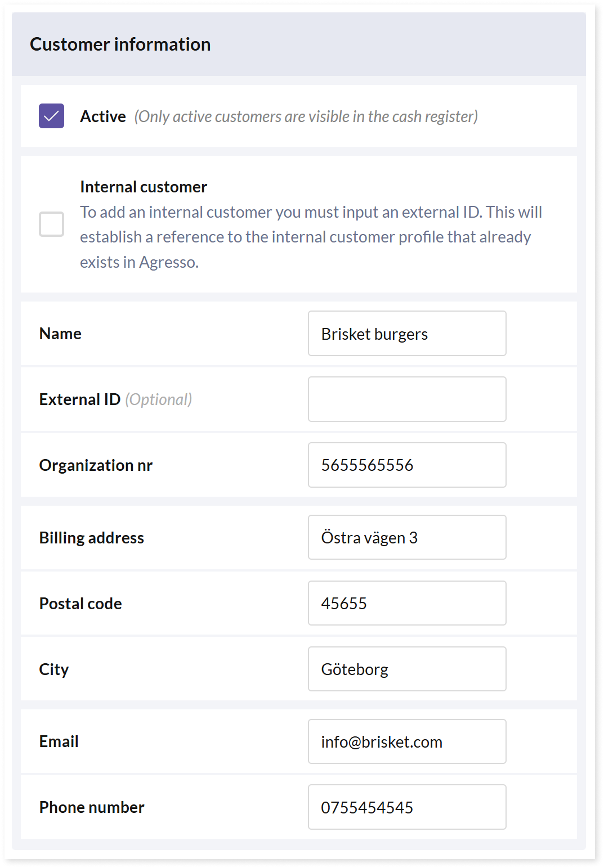Select the Organization nr input field

(x=407, y=465)
